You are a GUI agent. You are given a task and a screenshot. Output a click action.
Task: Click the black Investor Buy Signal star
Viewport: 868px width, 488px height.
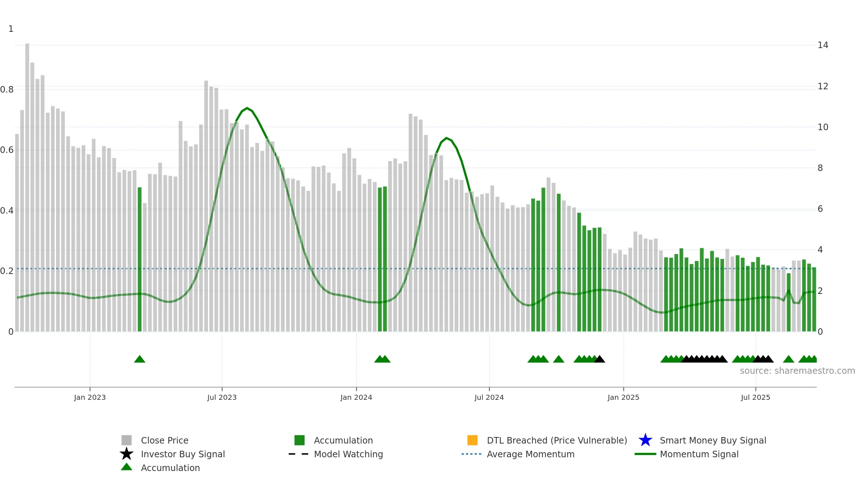tap(127, 454)
